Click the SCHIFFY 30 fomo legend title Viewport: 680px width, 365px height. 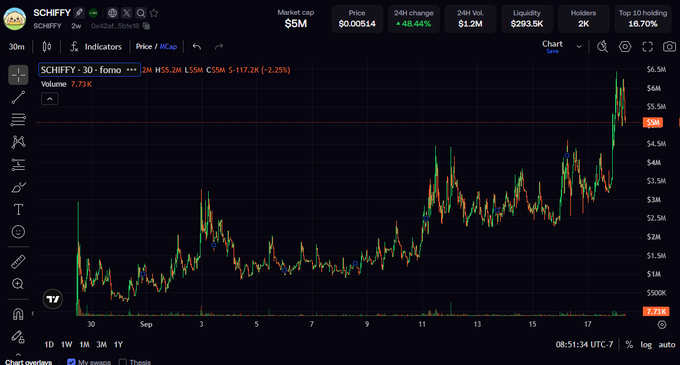[x=81, y=70]
